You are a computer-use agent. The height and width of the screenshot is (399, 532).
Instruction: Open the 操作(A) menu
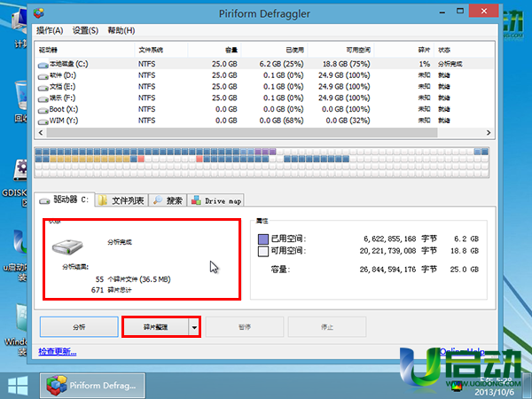(x=50, y=30)
